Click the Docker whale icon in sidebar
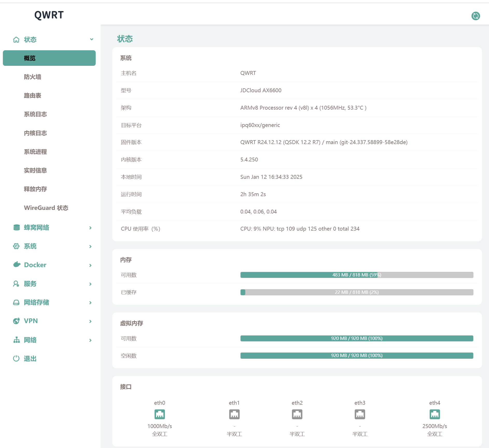 point(17,265)
